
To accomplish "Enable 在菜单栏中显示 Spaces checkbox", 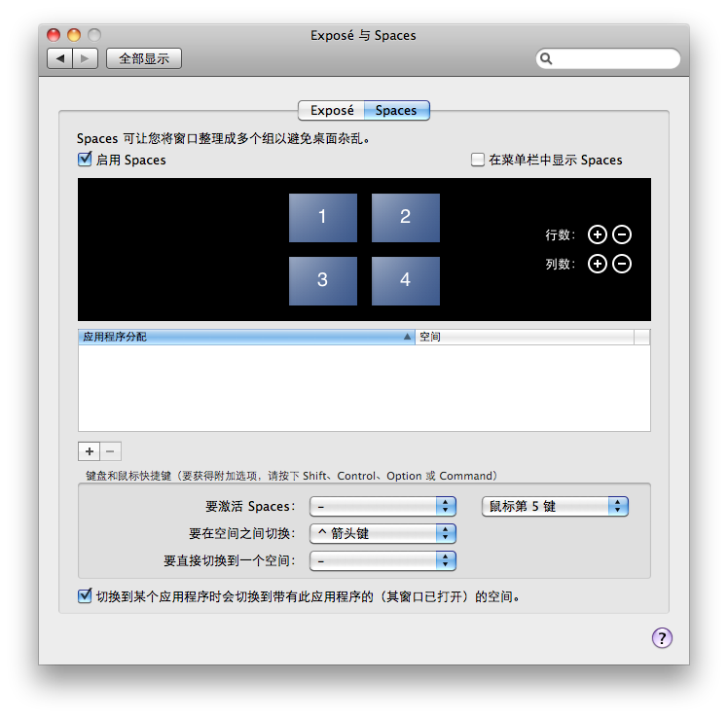I will [x=477, y=160].
